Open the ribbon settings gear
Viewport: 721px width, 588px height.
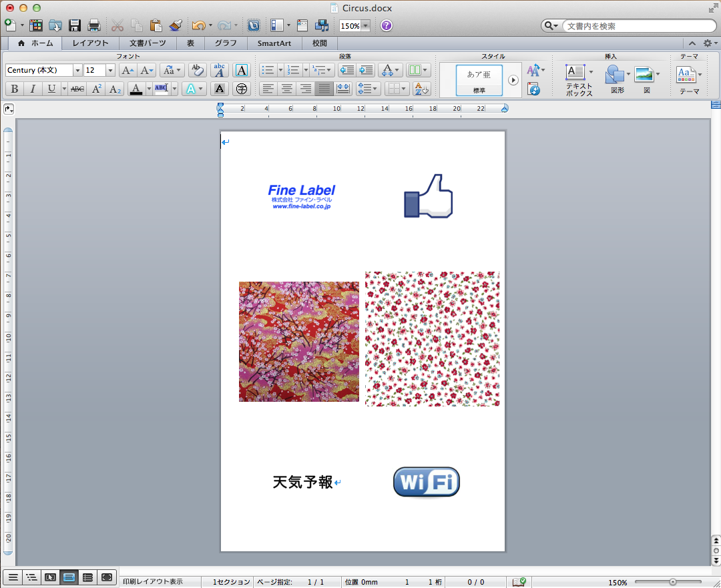708,43
